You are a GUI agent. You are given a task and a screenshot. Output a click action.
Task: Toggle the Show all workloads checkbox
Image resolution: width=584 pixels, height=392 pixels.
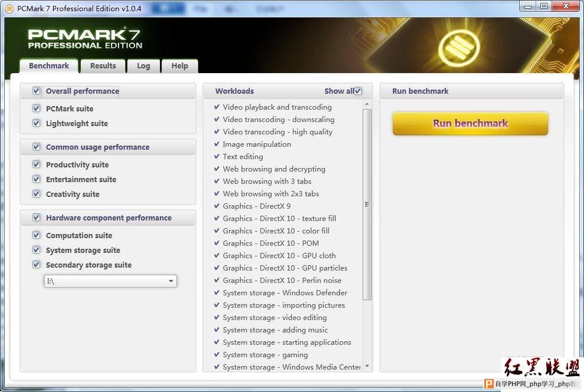click(357, 91)
